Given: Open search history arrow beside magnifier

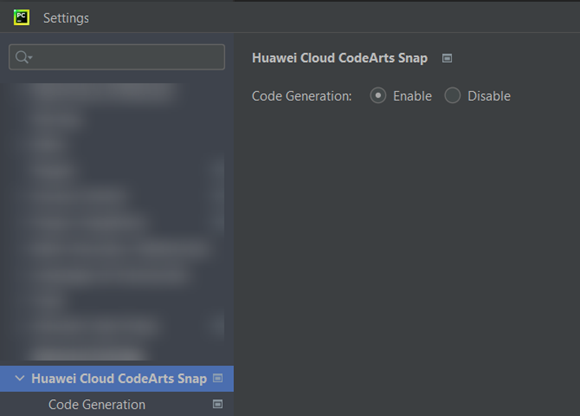Looking at the screenshot, I should coord(30,57).
